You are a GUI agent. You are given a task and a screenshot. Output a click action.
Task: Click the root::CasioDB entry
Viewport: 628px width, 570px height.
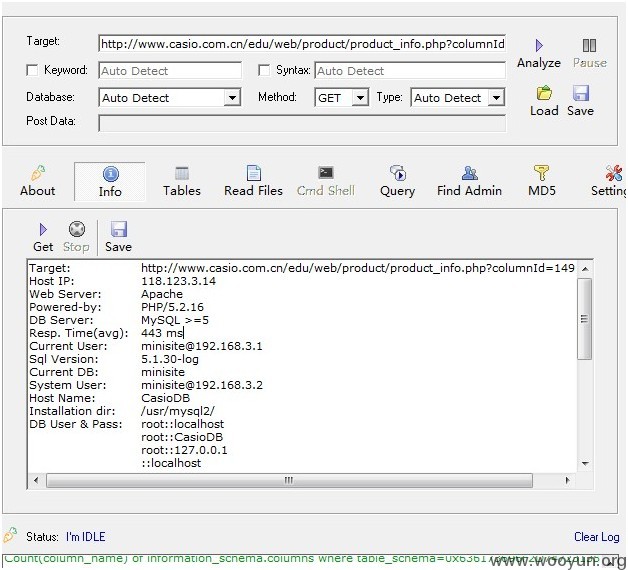click(x=182, y=437)
